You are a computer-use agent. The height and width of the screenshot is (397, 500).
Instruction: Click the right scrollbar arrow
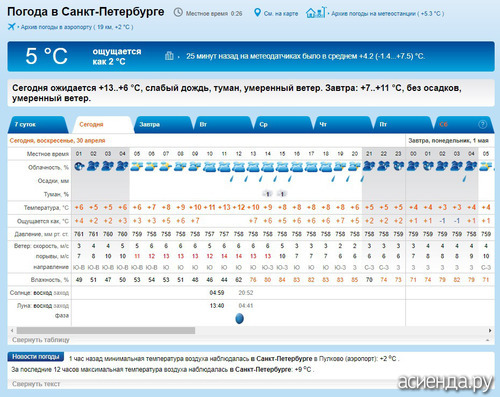[490, 330]
